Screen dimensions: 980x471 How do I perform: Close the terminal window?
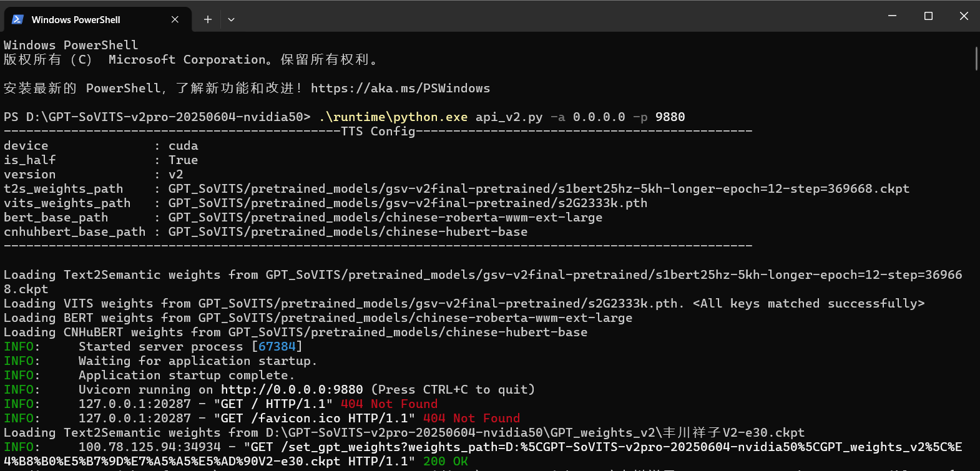point(964,16)
